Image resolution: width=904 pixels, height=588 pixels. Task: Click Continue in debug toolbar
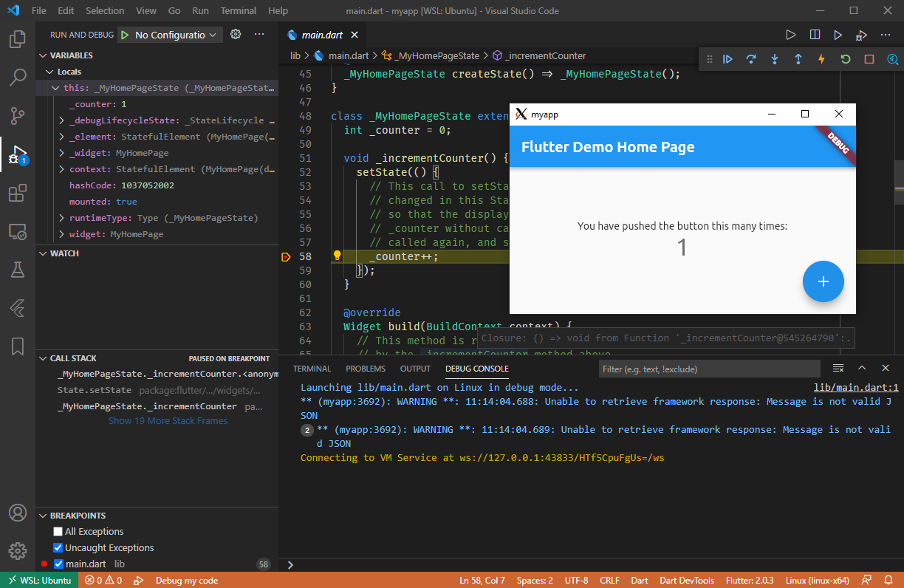(727, 59)
